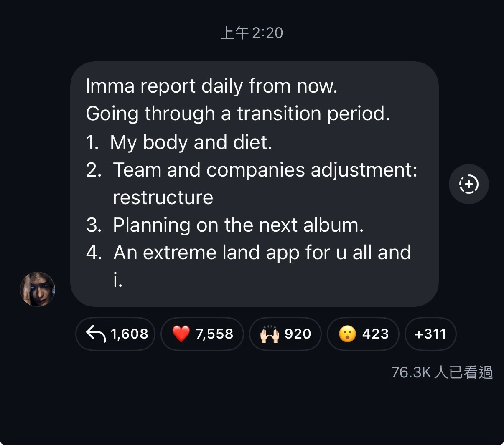View the 76.3K 人已看過 viewers text
Viewport: 504px width, 445px height.
442,372
